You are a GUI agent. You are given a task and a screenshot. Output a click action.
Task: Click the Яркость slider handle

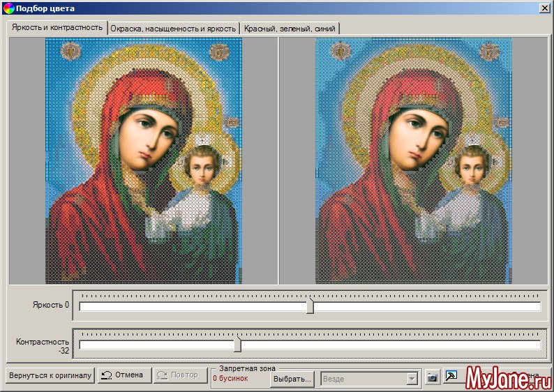pos(310,307)
